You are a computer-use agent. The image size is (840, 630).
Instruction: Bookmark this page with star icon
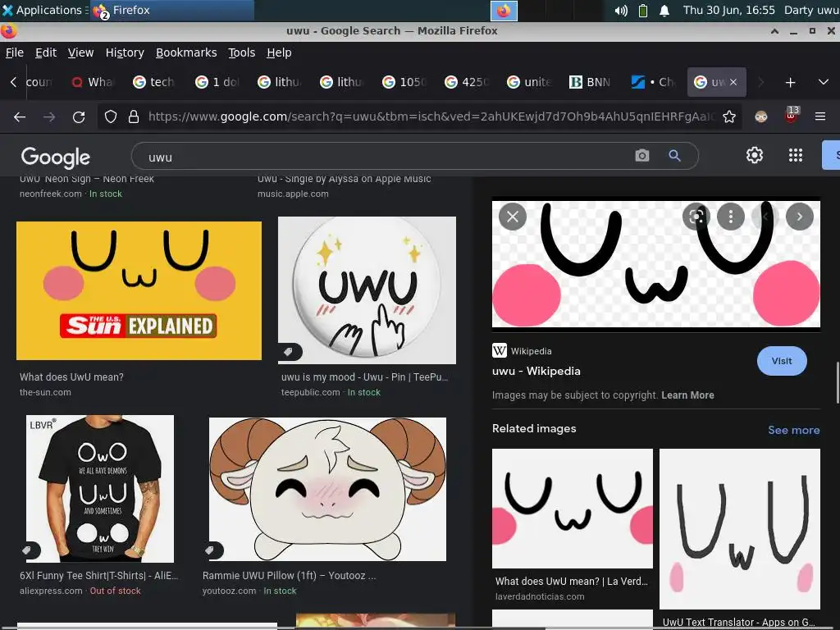[x=729, y=116]
